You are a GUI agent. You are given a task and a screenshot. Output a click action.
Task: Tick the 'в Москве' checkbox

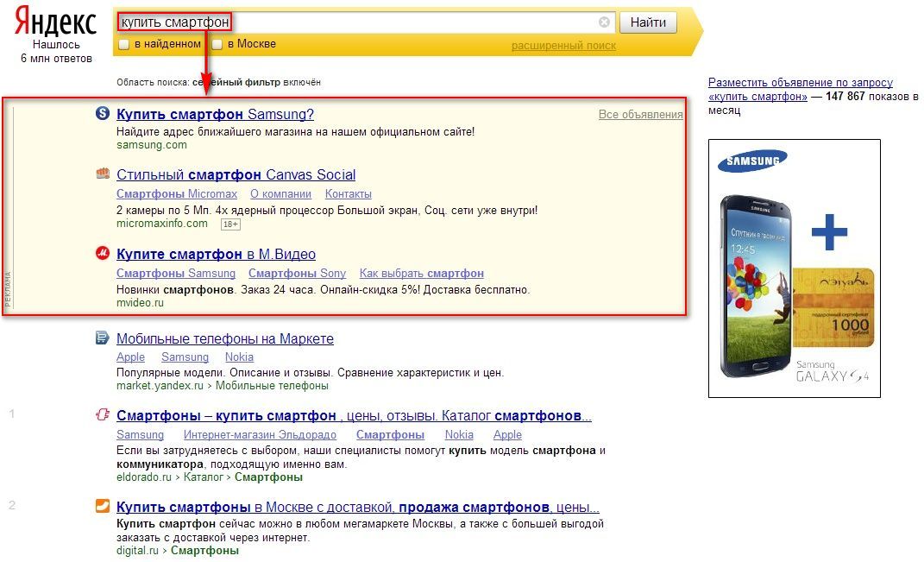click(x=217, y=44)
